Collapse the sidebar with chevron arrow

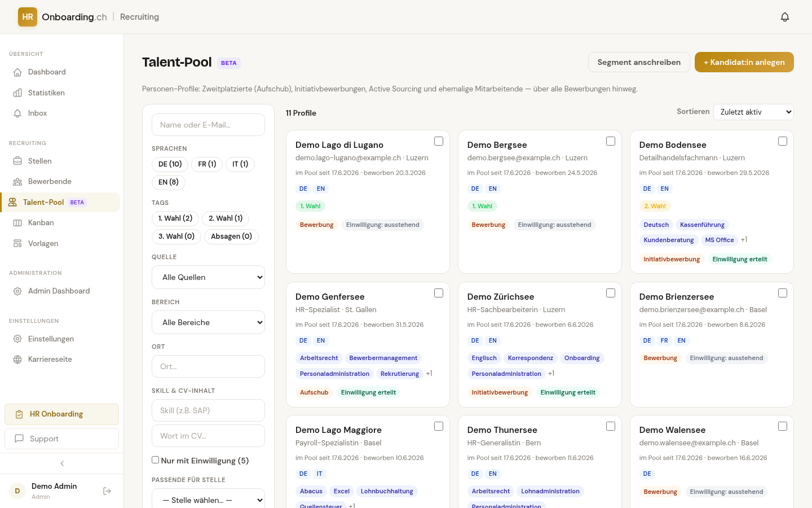pos(62,463)
